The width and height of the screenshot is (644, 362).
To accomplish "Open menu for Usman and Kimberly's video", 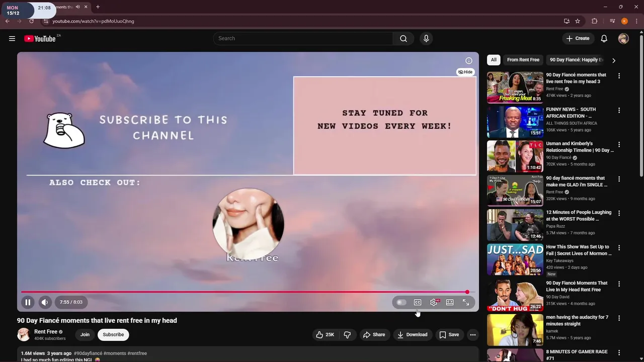I will click(x=619, y=145).
